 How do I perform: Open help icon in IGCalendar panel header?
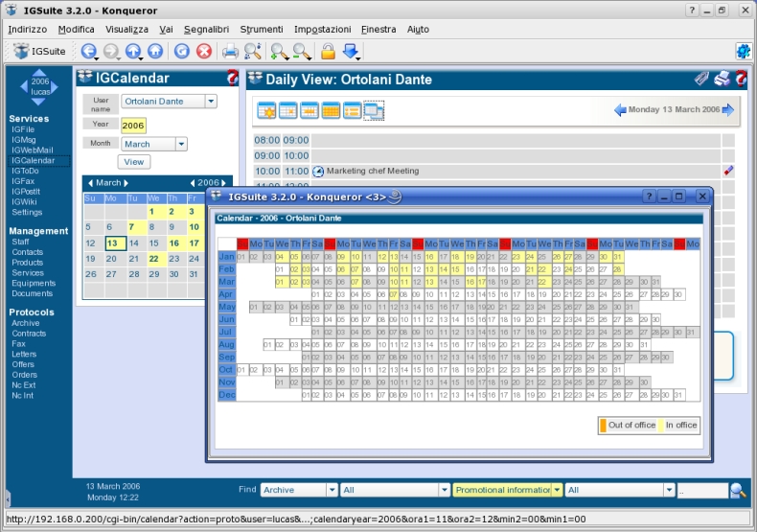tap(232, 78)
